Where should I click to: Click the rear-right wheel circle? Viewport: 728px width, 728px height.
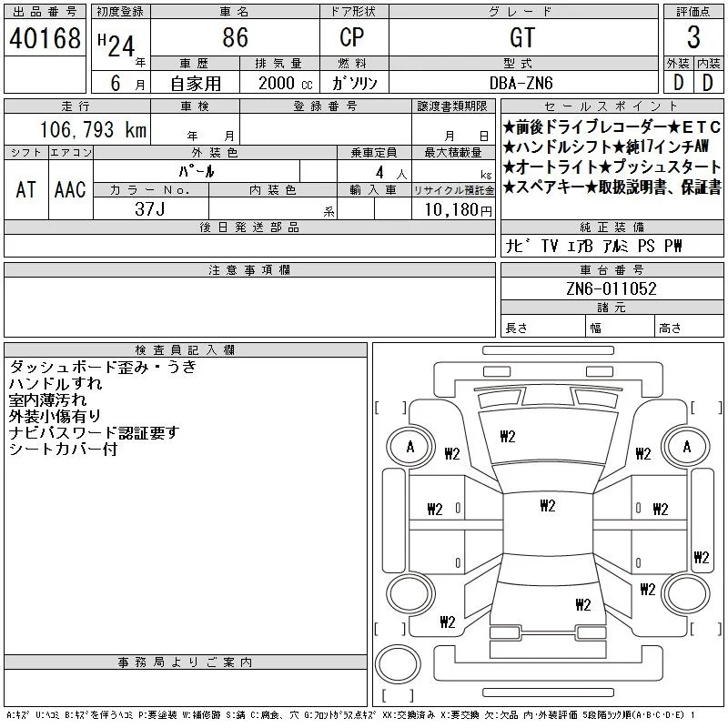click(x=687, y=593)
